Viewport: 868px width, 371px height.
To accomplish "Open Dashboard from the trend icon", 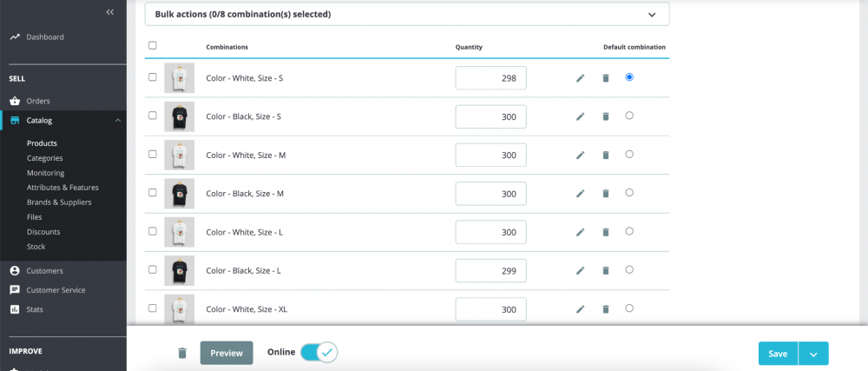I will 15,37.
